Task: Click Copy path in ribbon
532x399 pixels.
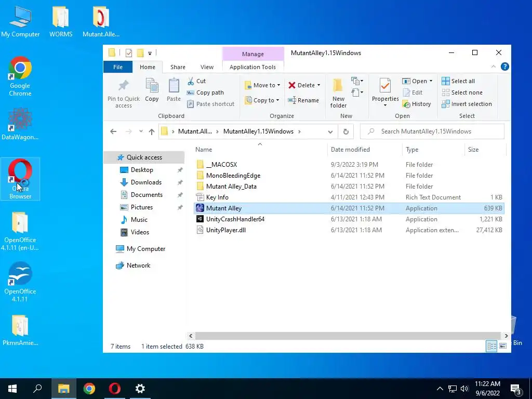Action: tap(206, 92)
